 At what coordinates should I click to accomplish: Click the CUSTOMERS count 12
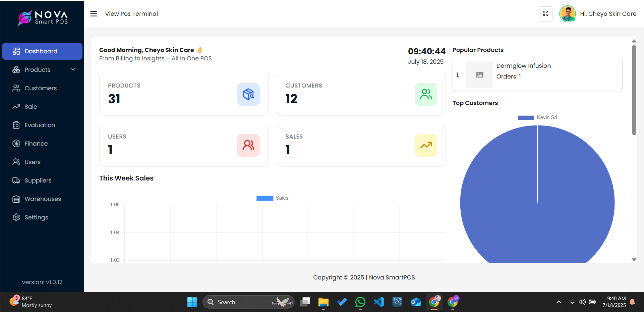291,99
